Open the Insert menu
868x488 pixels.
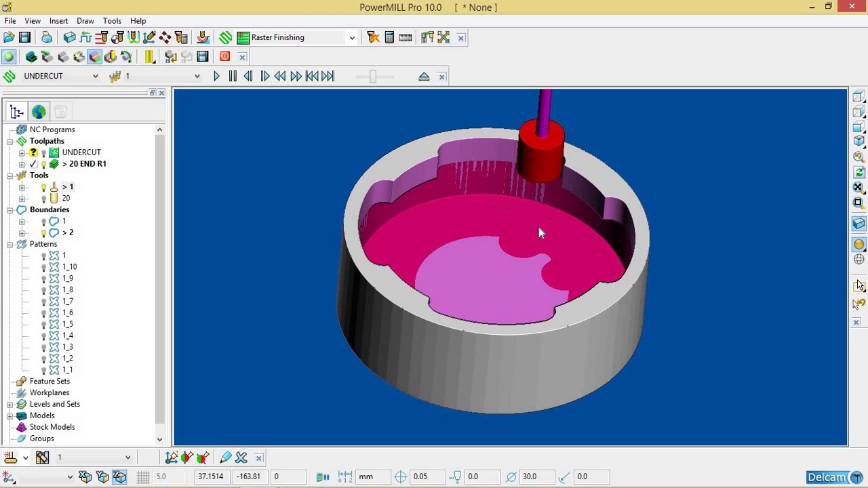(58, 21)
